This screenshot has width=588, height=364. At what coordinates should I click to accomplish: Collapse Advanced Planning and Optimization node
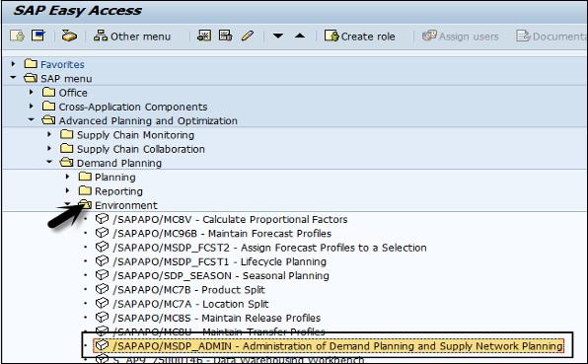(x=32, y=120)
